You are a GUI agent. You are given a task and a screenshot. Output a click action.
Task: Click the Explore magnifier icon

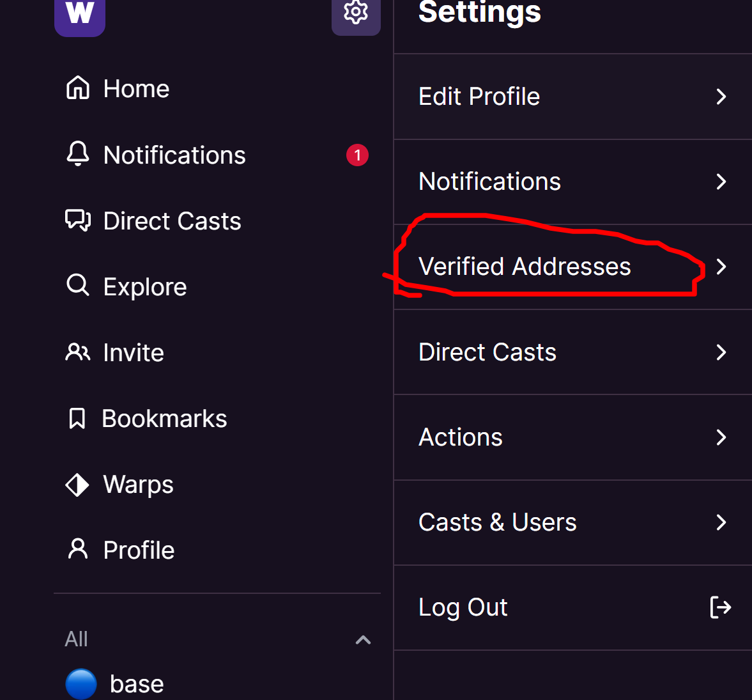[78, 286]
